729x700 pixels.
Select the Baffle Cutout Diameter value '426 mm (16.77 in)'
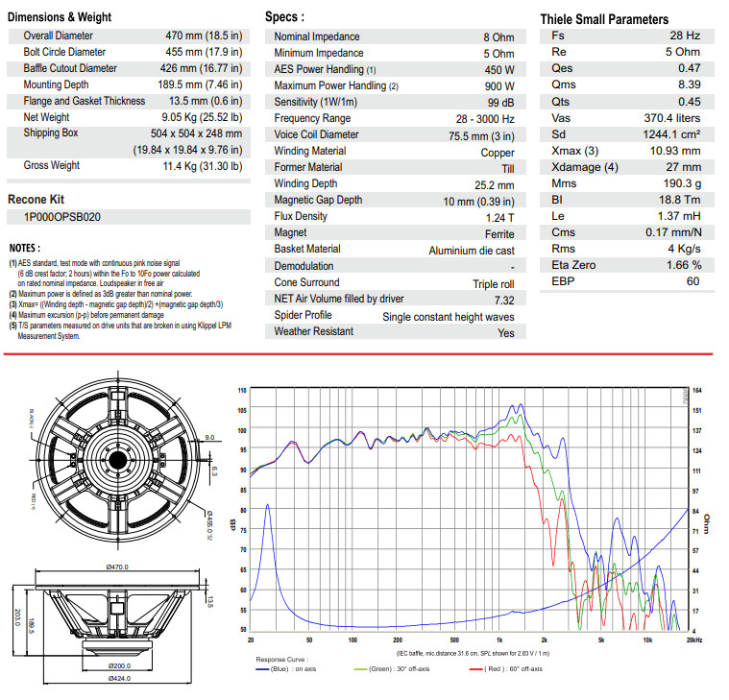coord(201,68)
